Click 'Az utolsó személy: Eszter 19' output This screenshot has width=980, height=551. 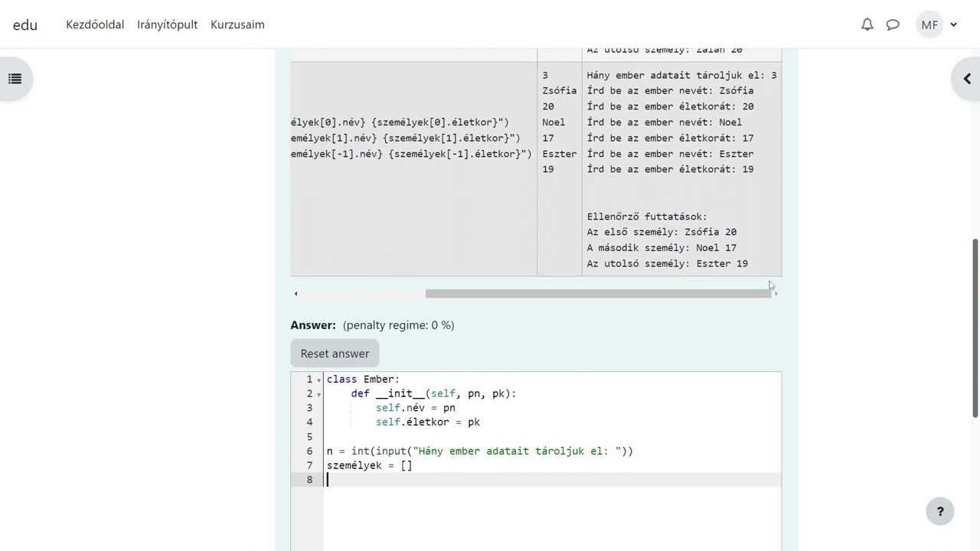click(x=668, y=263)
